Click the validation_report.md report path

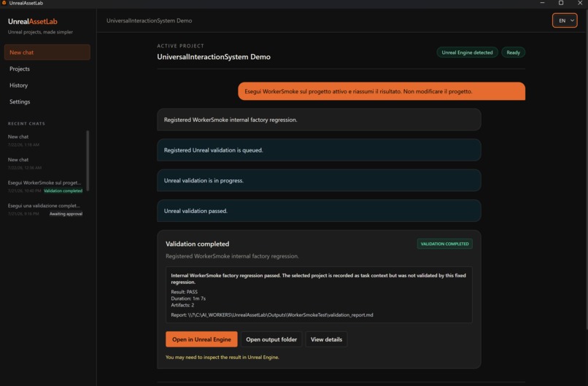[272, 315]
